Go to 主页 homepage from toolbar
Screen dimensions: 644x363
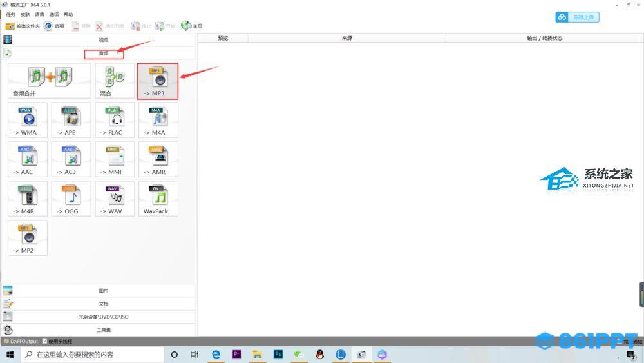(x=192, y=26)
